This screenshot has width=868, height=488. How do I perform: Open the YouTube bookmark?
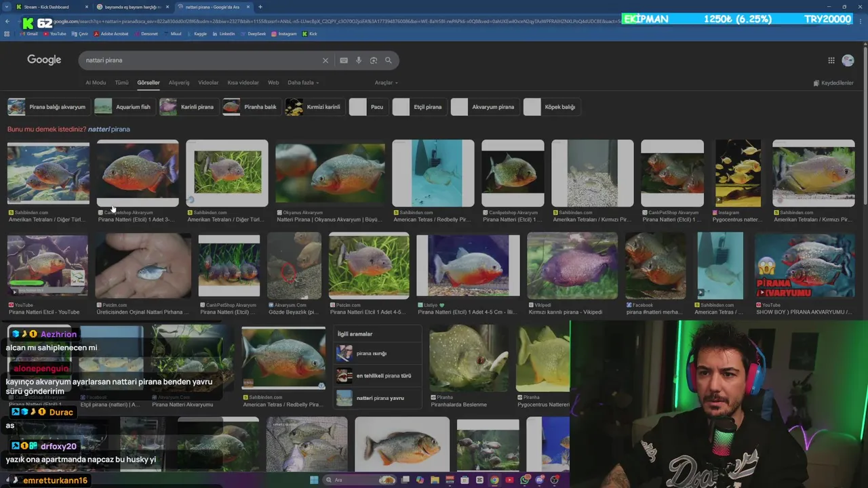(54, 34)
